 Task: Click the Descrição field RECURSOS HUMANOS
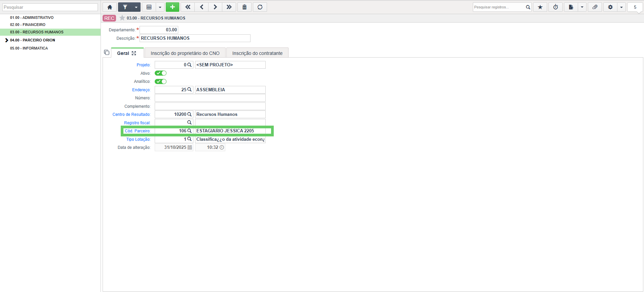pyautogui.click(x=195, y=38)
